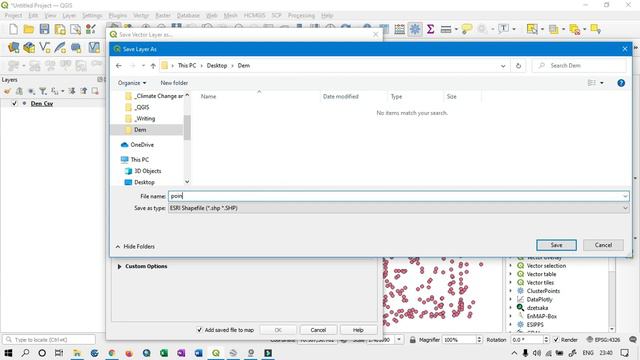640x360 pixels.
Task: Click Save button in Save Layer As
Action: (556, 245)
